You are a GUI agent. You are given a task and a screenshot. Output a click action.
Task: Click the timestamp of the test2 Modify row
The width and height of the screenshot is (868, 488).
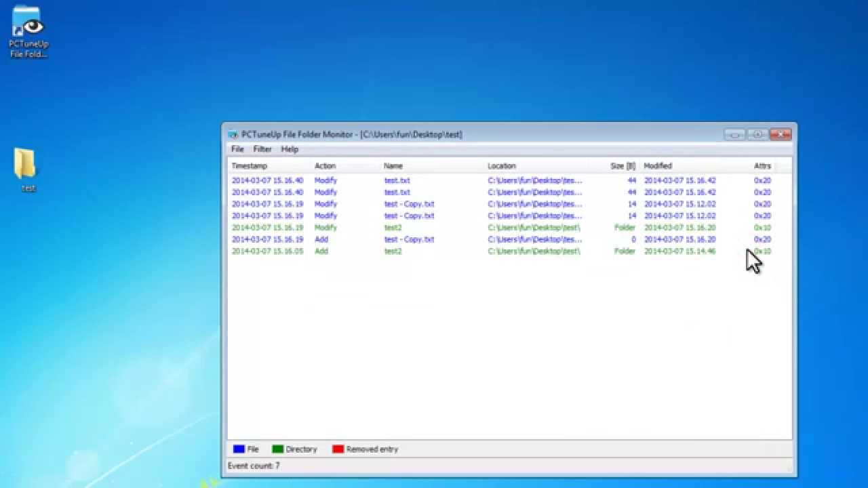(267, 228)
